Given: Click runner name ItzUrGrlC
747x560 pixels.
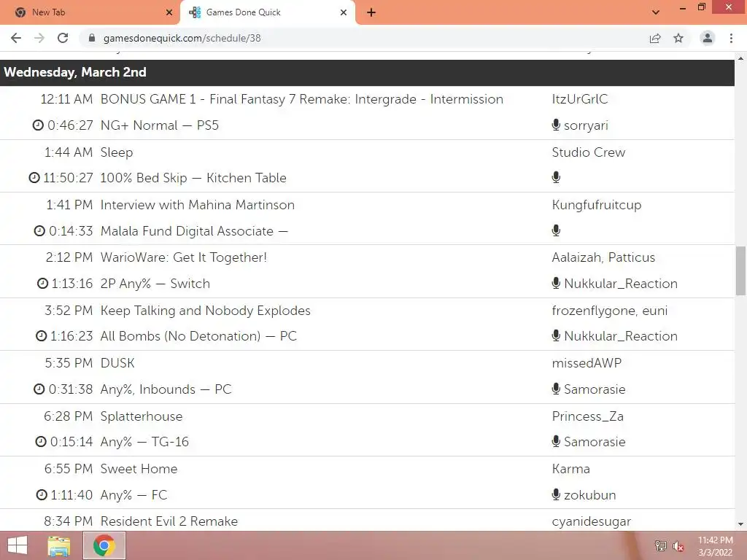Looking at the screenshot, I should coord(580,99).
